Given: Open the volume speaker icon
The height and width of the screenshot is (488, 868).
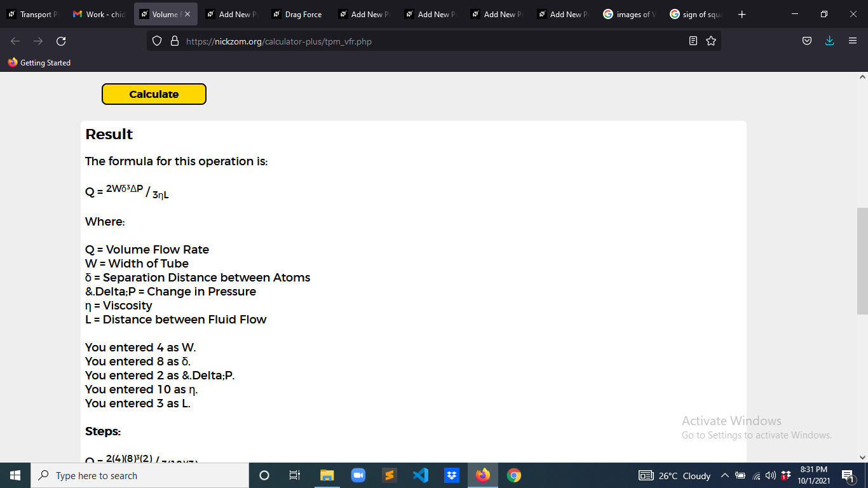Looking at the screenshot, I should pos(770,475).
